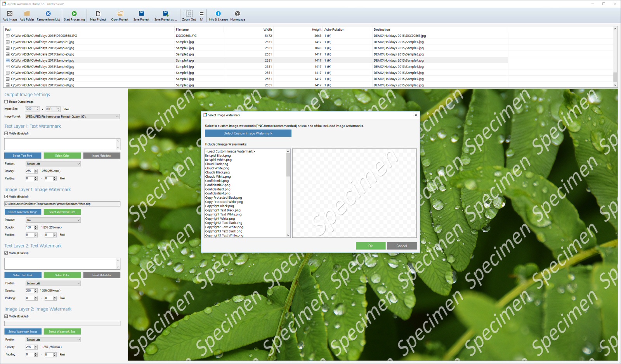This screenshot has height=364, width=621.
Task: Toggle Image Layer 2 Visible checkbox
Action: point(6,316)
